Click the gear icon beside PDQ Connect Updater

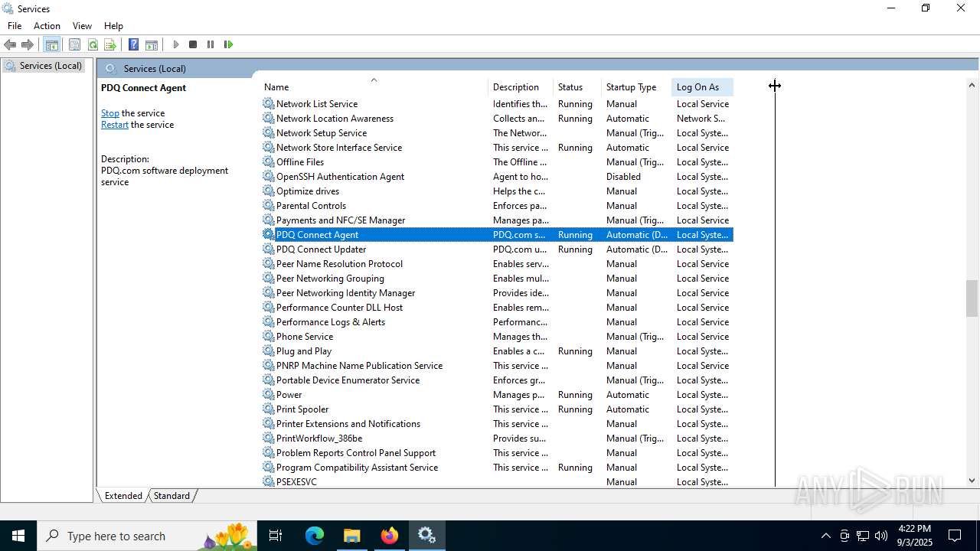pos(268,249)
